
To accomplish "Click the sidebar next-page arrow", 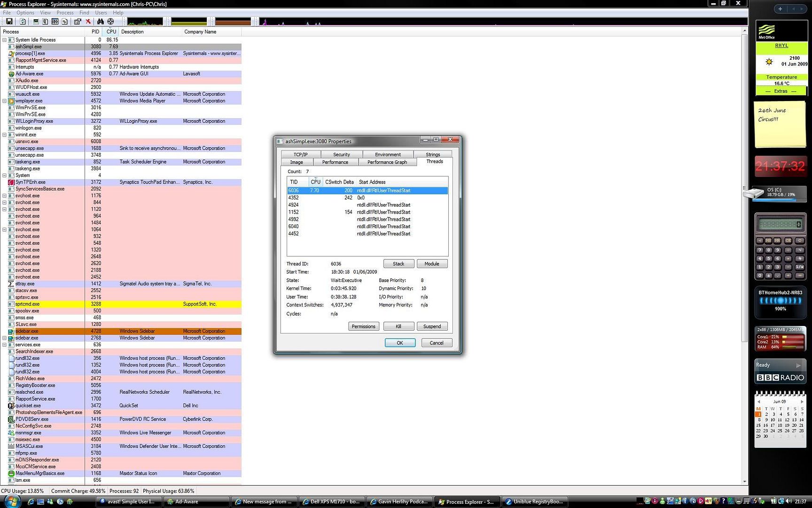I will click(x=803, y=9).
